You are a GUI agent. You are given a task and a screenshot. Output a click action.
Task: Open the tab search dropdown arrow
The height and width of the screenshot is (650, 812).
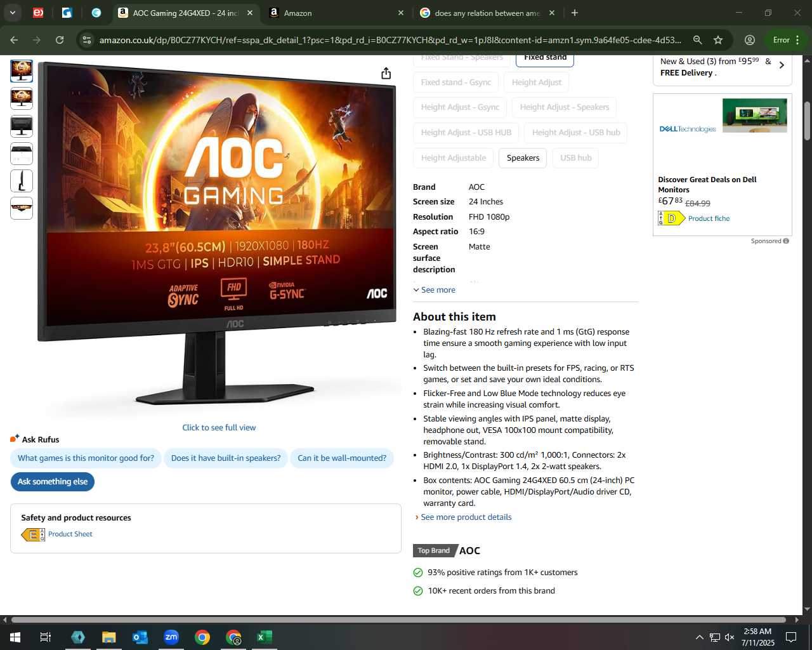coord(12,13)
